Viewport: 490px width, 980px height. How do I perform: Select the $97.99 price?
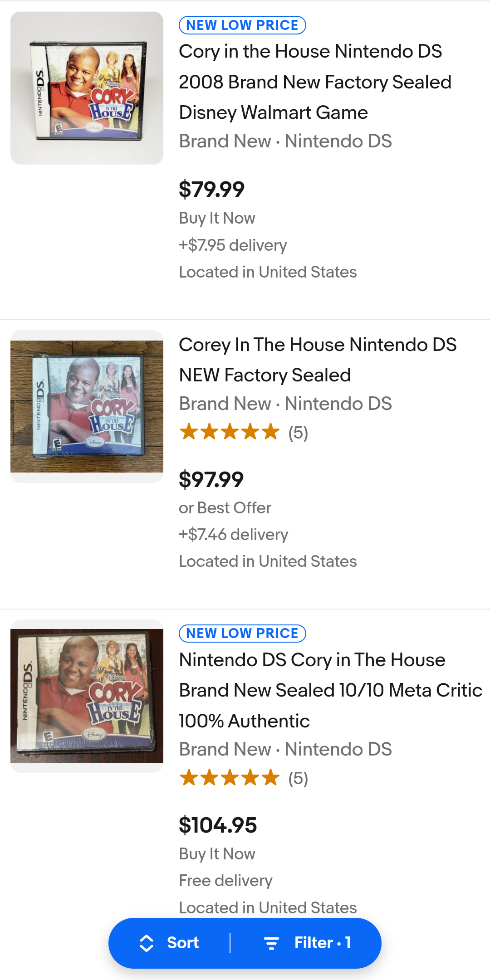point(211,479)
